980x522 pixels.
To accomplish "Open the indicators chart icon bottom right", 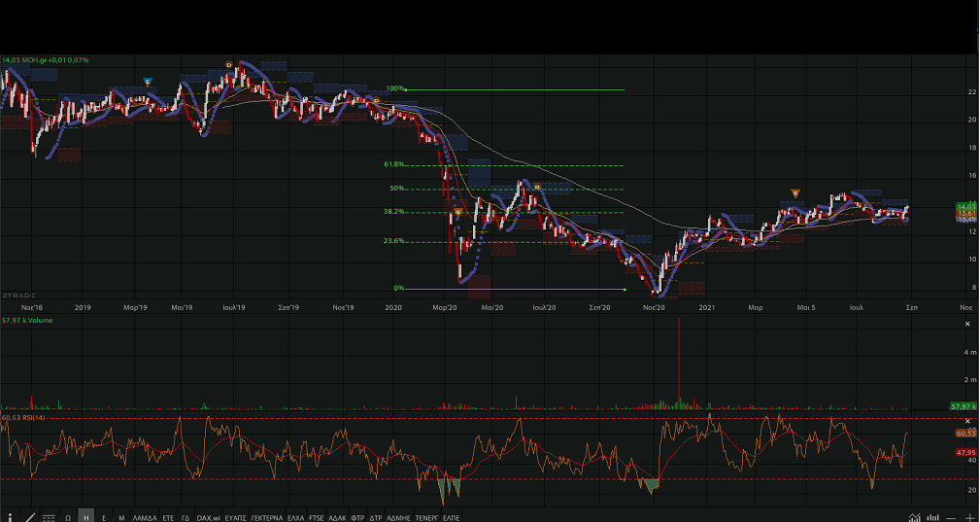I will coord(914,517).
